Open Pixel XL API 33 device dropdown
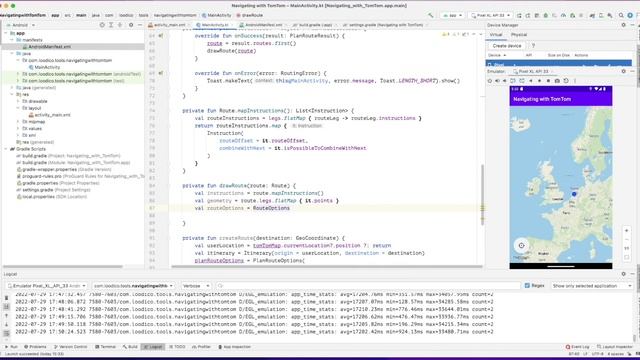Viewport: 640px width, 360px height. point(490,16)
